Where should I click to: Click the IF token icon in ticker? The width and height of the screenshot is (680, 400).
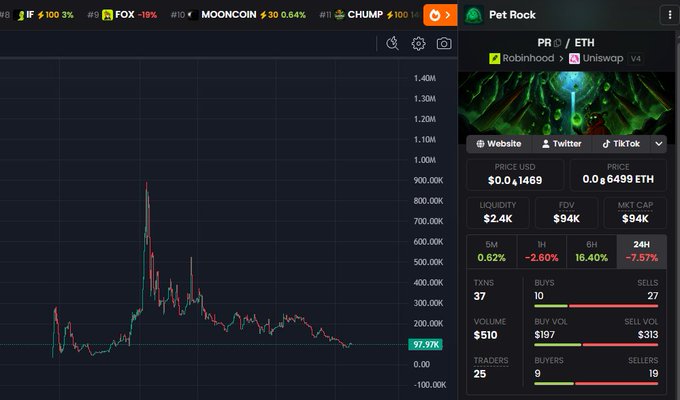point(20,16)
